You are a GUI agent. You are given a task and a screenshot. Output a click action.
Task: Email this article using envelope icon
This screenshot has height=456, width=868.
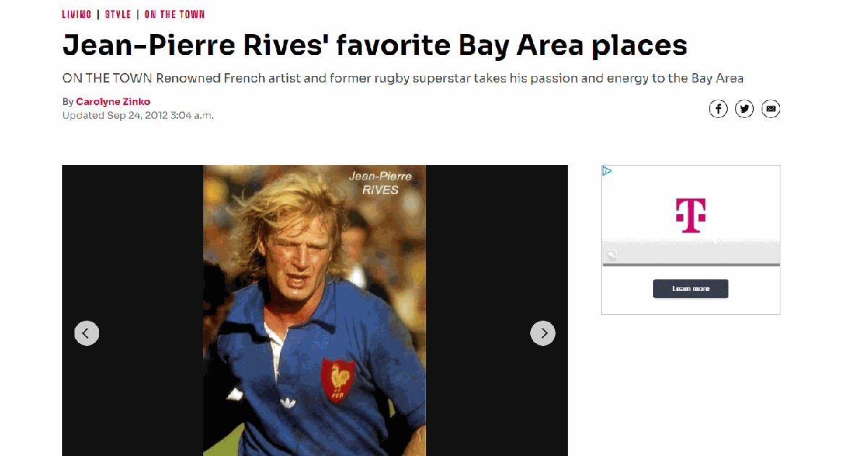[771, 109]
